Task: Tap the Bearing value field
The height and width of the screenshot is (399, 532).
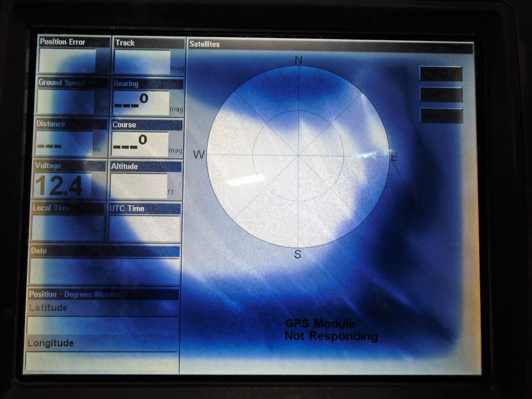Action: 142,103
